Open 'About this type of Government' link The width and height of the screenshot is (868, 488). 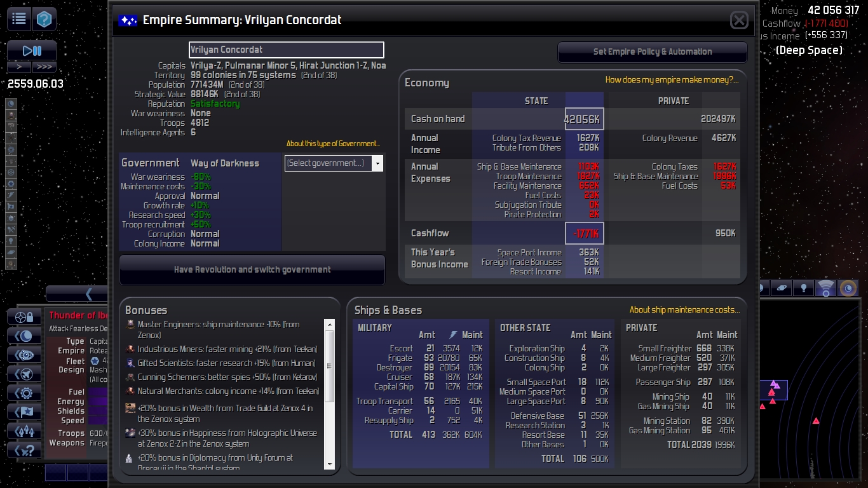pyautogui.click(x=333, y=144)
